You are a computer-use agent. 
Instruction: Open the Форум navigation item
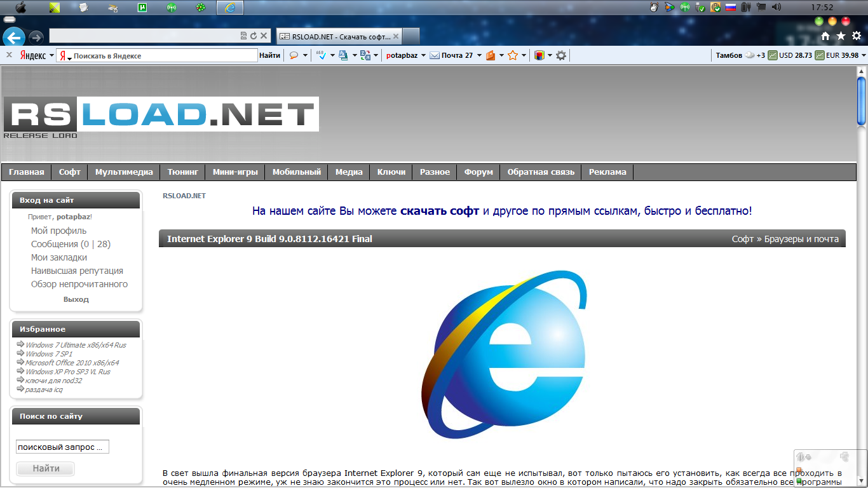(x=478, y=172)
